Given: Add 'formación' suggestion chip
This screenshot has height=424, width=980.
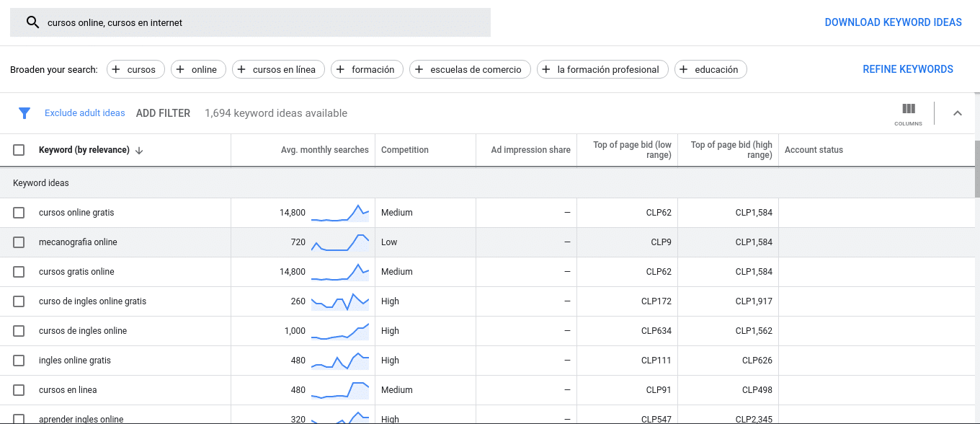Looking at the screenshot, I should [367, 69].
